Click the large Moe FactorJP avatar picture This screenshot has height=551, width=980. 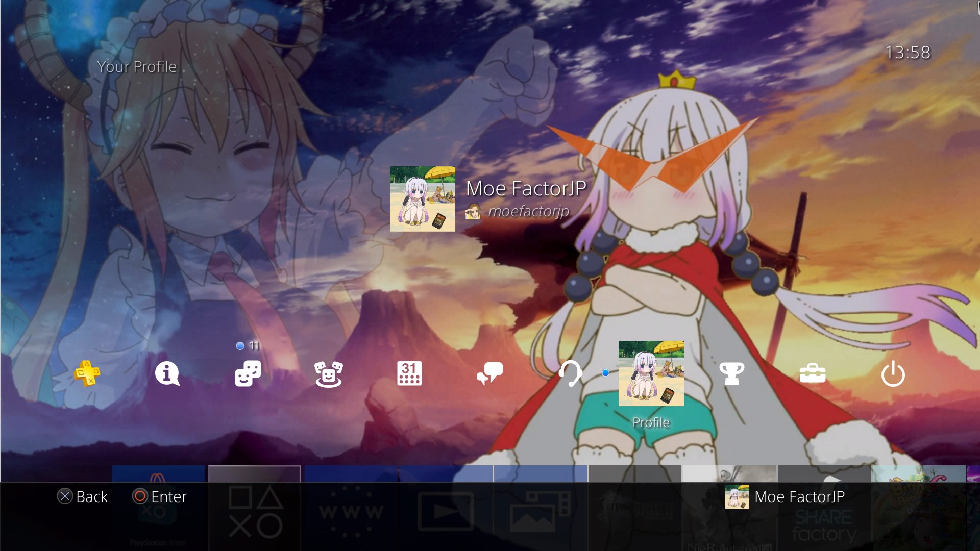click(422, 199)
